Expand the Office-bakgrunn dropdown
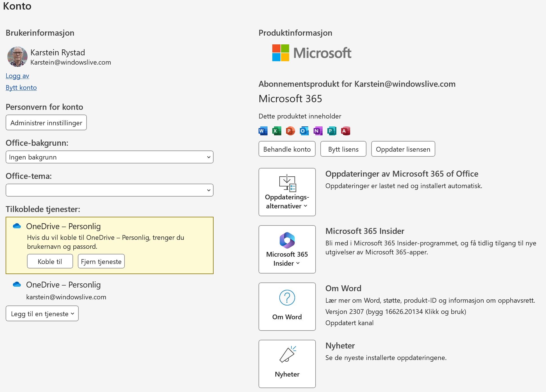546x392 pixels. click(x=109, y=157)
